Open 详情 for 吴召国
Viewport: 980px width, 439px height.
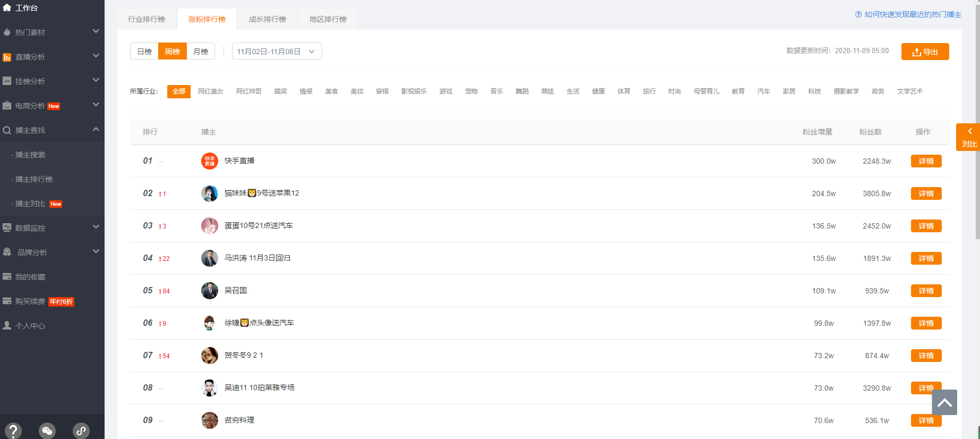926,291
